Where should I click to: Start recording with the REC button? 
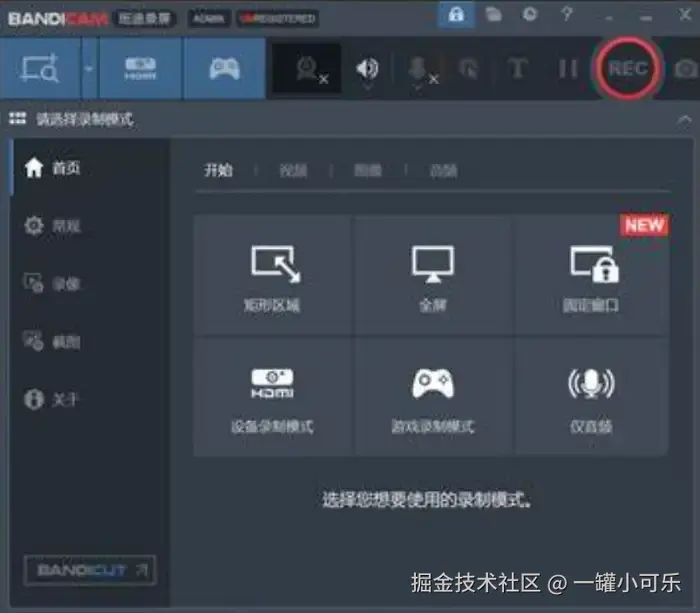pos(628,68)
